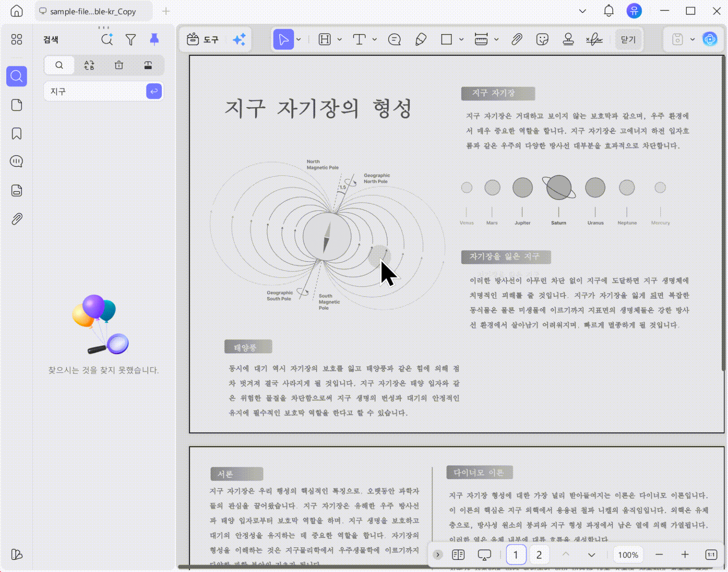Viewport: 728px width, 572px height.
Task: Expand the highlight tool dropdown
Action: pos(339,39)
